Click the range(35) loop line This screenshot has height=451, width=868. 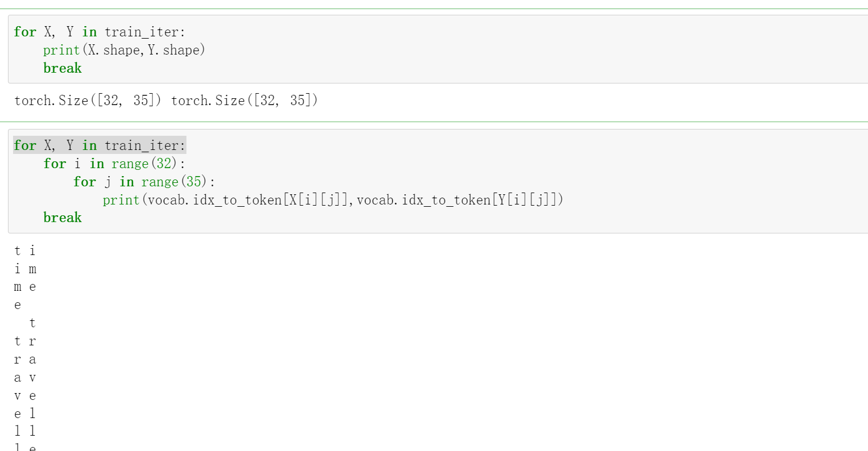click(144, 182)
